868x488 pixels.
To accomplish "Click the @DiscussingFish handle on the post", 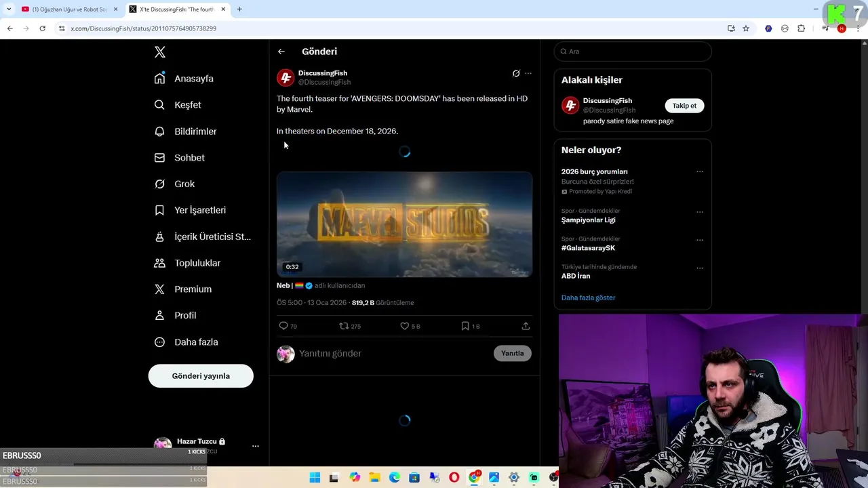I will pos(324,82).
